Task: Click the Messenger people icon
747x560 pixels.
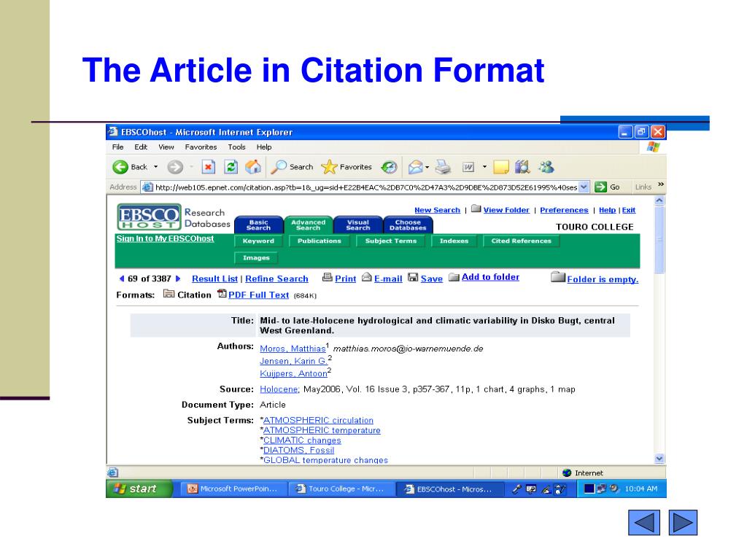Action: pos(546,167)
